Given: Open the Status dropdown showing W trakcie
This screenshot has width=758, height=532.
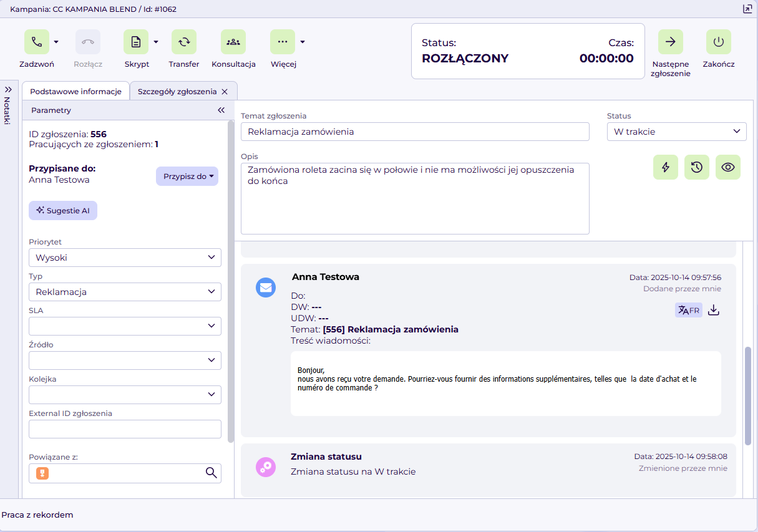Looking at the screenshot, I should [x=677, y=132].
